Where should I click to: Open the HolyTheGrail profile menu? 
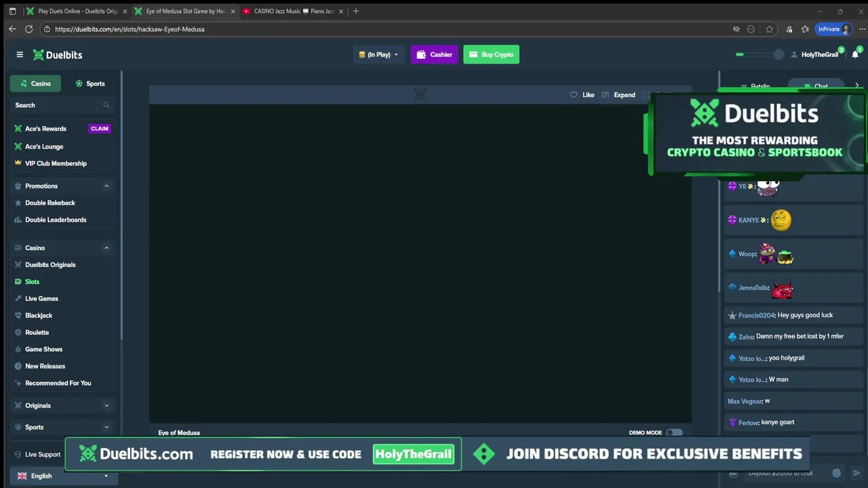(815, 55)
